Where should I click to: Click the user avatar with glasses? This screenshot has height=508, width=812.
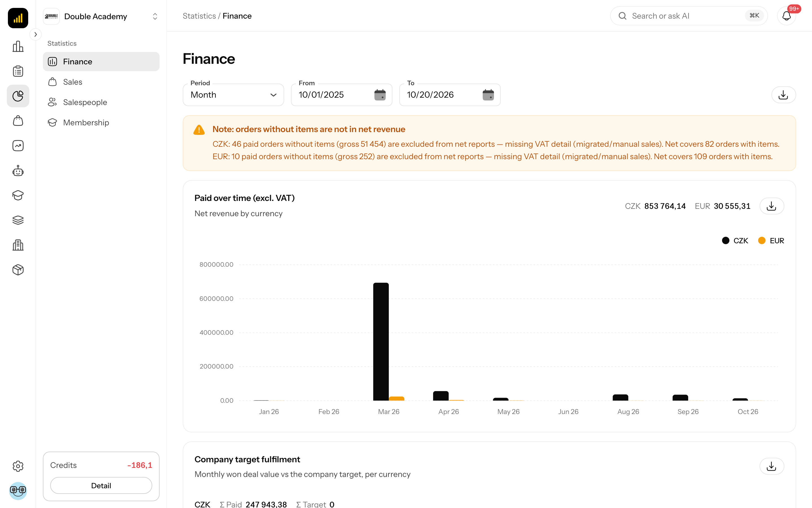pyautogui.click(x=18, y=491)
